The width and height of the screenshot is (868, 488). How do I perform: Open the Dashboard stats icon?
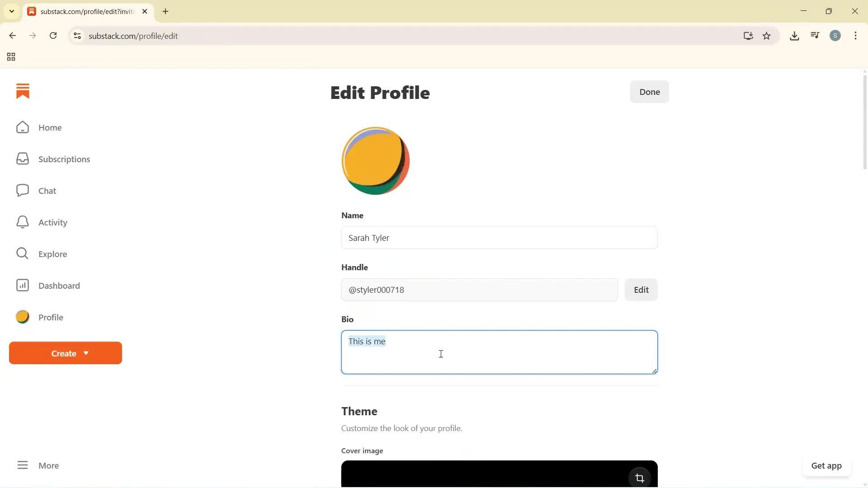pos(23,285)
